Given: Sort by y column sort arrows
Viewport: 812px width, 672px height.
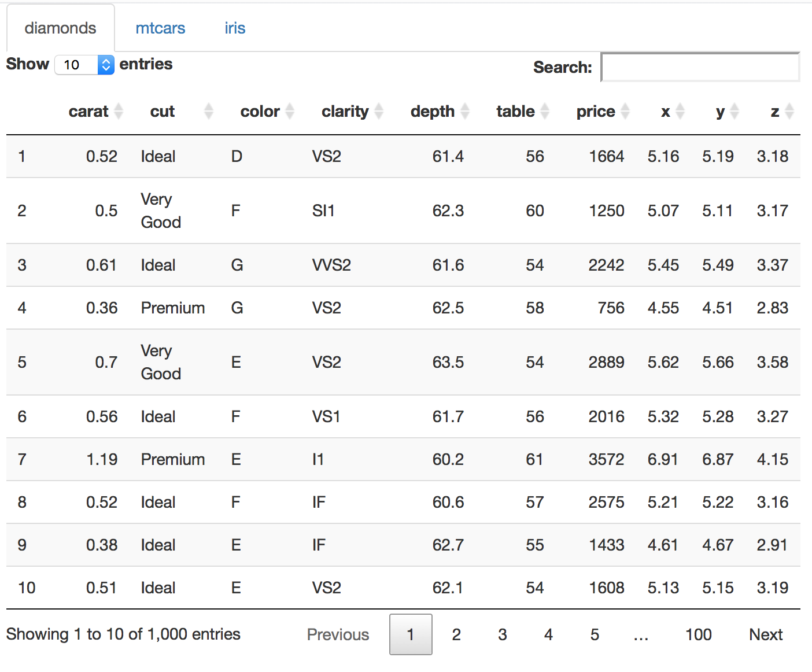Looking at the screenshot, I should (735, 111).
